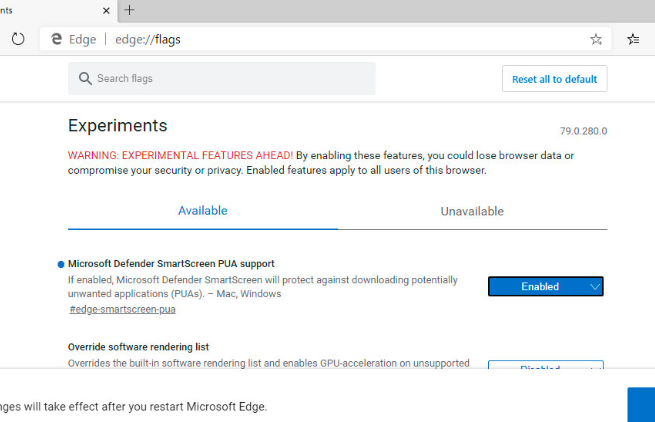Open dropdown for Override software rendering list

click(x=546, y=367)
